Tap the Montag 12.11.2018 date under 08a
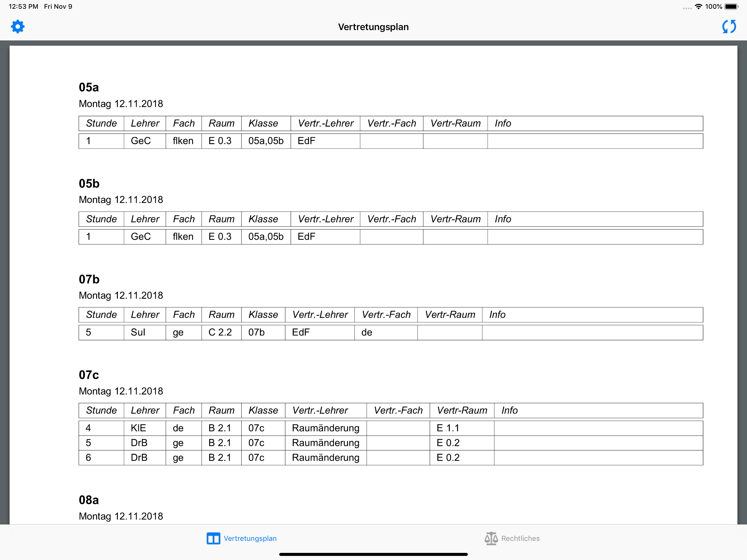 (121, 516)
